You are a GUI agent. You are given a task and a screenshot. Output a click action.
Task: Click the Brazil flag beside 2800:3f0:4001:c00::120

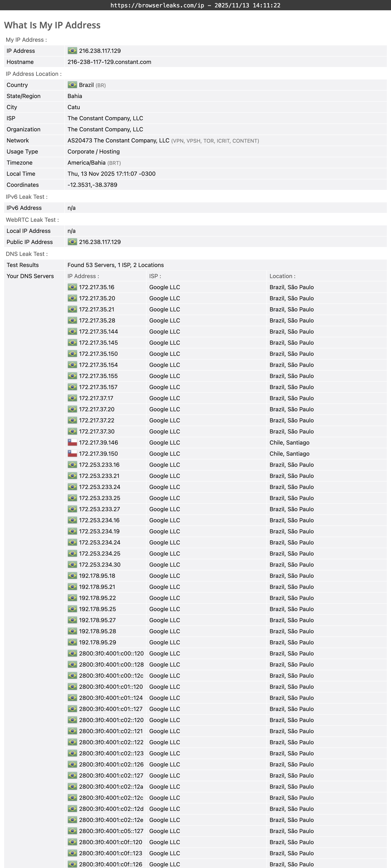click(72, 653)
